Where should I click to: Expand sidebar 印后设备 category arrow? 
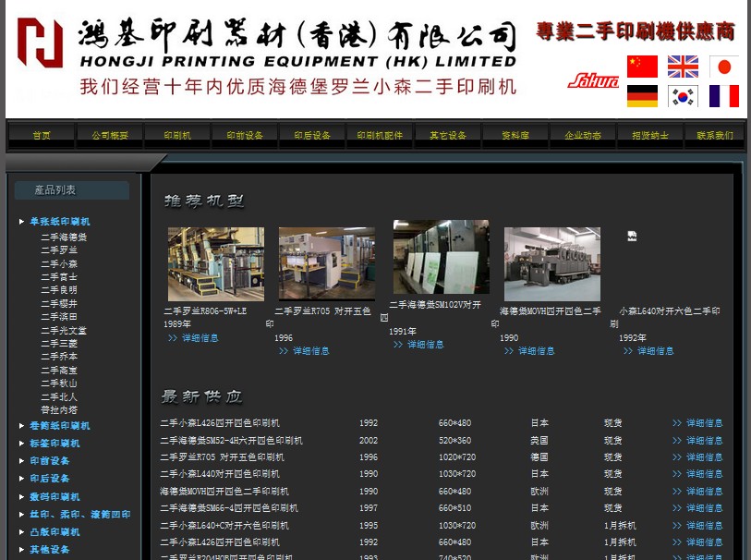[21, 479]
